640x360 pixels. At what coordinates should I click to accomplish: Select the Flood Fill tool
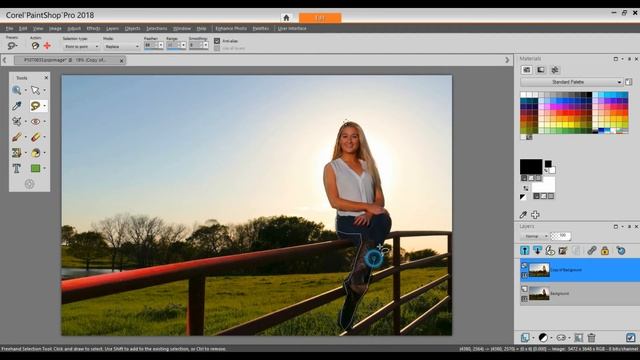(36, 153)
